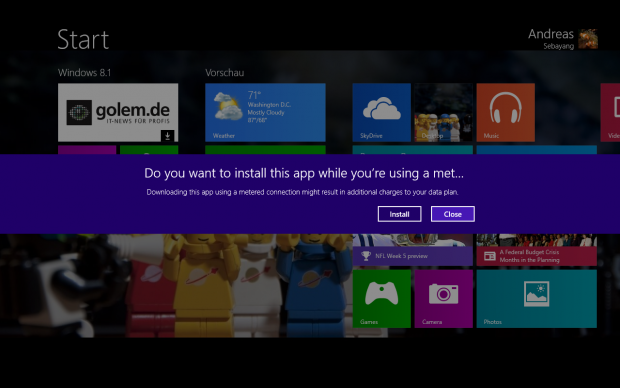Viewport: 620px width, 388px height.
Task: Click the Start heading text
Action: click(x=83, y=40)
